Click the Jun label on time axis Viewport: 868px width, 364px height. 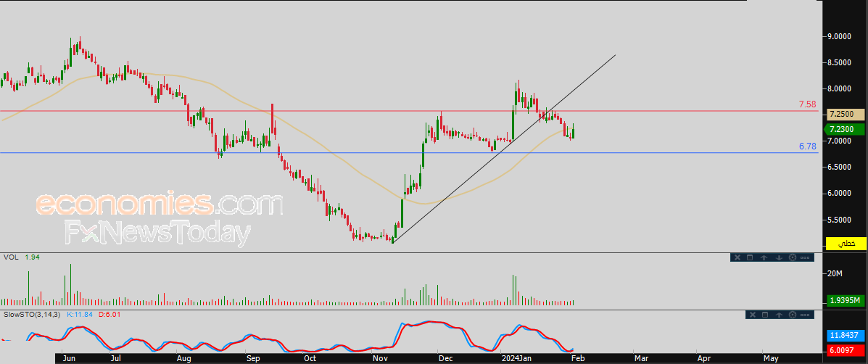pyautogui.click(x=70, y=358)
